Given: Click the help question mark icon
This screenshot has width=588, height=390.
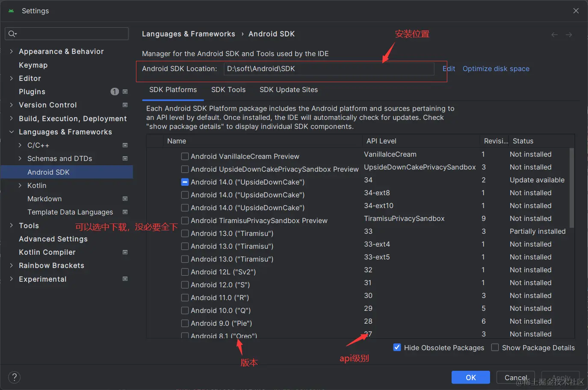Looking at the screenshot, I should [14, 377].
